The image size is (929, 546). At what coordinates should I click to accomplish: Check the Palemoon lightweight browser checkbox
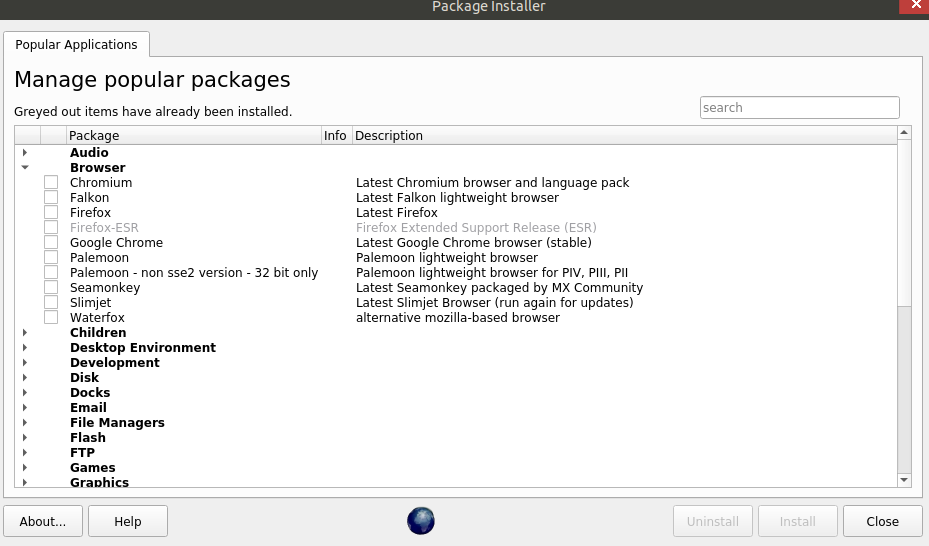tap(51, 257)
